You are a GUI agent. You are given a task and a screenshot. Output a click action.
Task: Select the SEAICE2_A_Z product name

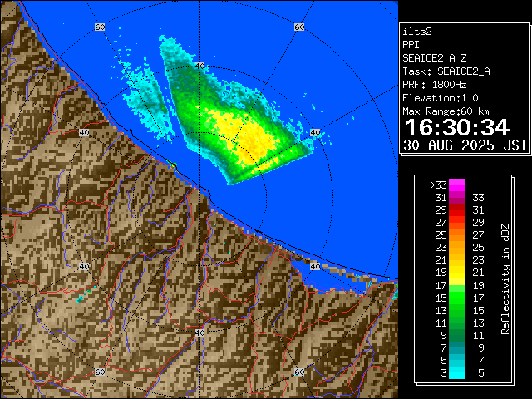434,57
